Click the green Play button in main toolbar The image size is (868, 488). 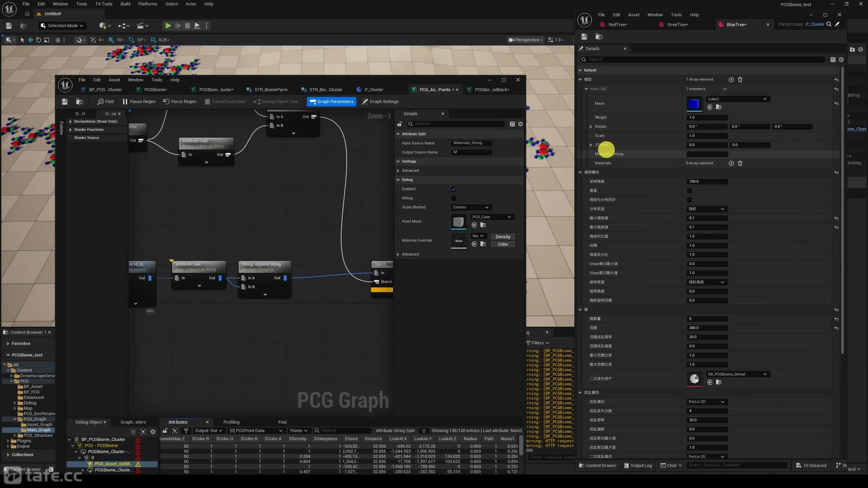(168, 25)
